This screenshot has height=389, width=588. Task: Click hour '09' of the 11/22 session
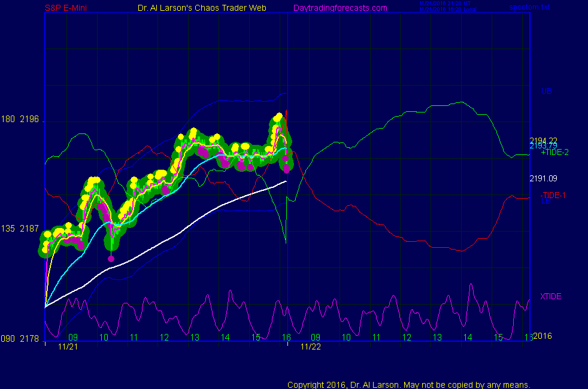[316, 338]
